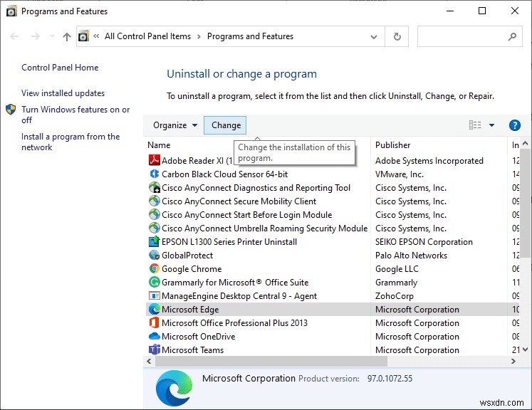Click the Grammarly green G icon
The image size is (532, 410).
155,282
